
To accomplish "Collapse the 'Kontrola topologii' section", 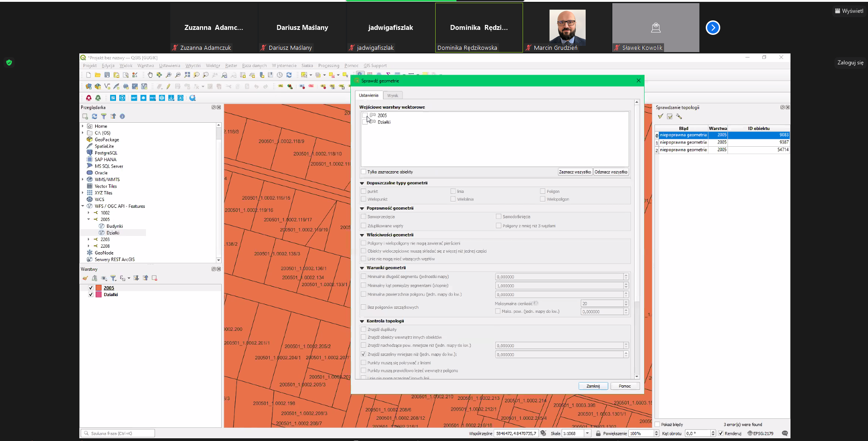I will click(362, 321).
